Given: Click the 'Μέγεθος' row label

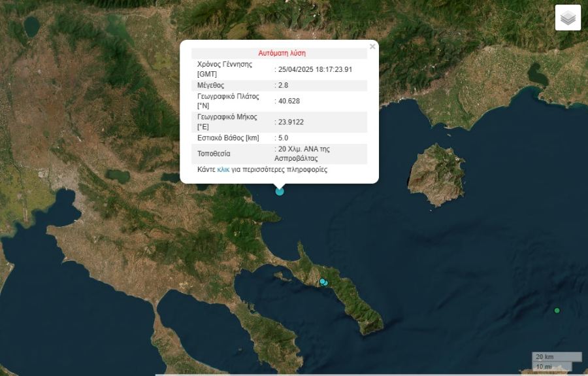Looking at the screenshot, I should pyautogui.click(x=210, y=85).
